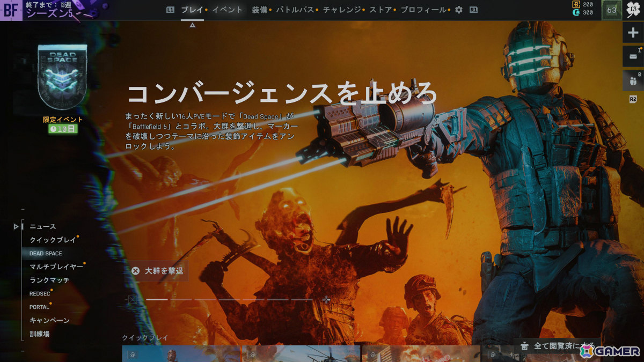
Task: Select マルチプレイヤー in the side menu
Action: 56,267
